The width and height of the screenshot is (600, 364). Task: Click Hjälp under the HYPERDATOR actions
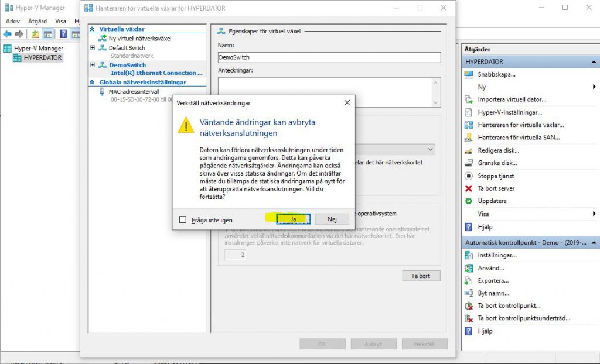tap(485, 227)
